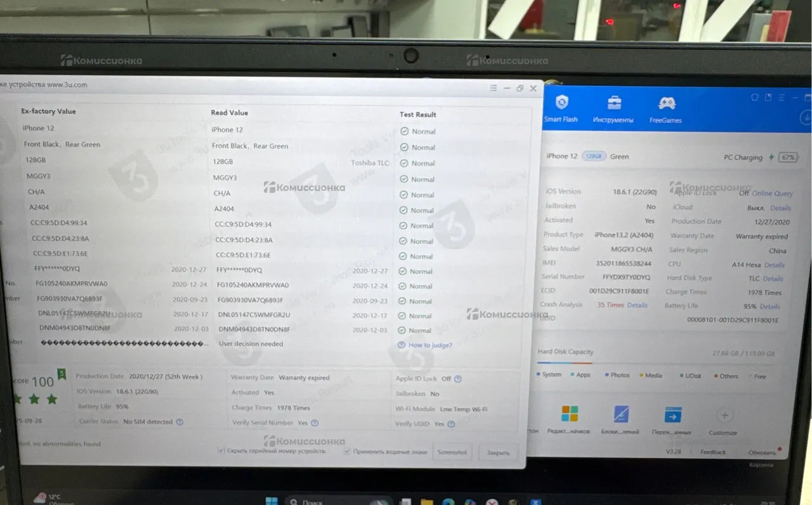Click the Toshiba TLC cell

pos(370,163)
